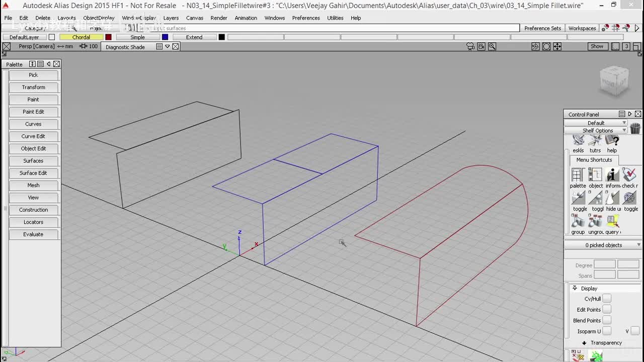Toggle the Edit Points checkbox
The height and width of the screenshot is (362, 644).
[607, 310]
